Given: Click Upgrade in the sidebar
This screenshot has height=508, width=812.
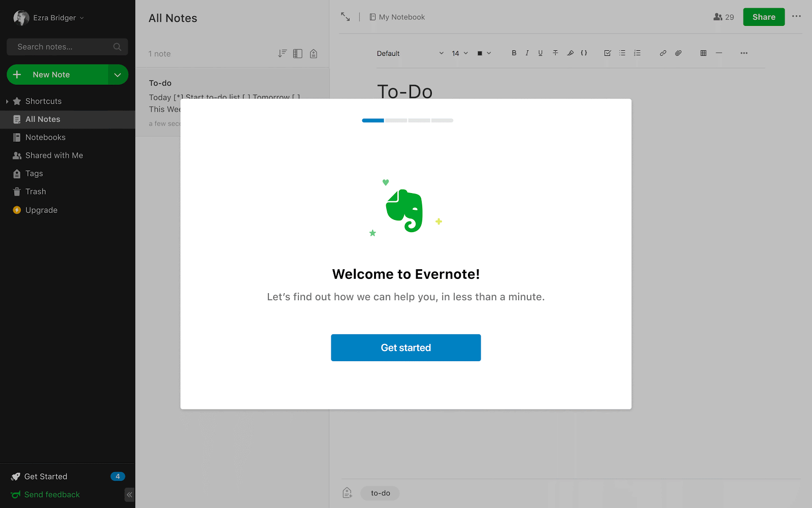Looking at the screenshot, I should click(41, 210).
